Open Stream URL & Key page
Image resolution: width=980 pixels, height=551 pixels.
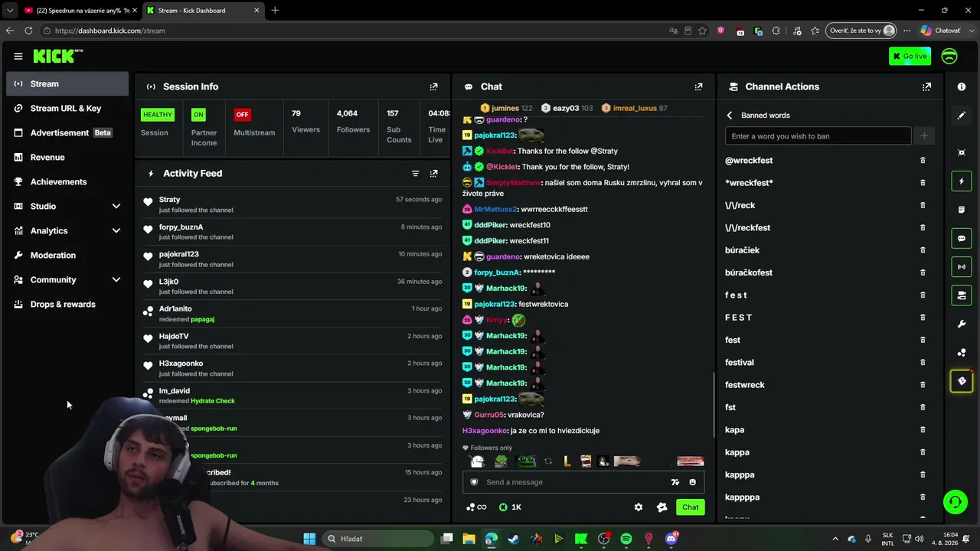[x=67, y=109]
